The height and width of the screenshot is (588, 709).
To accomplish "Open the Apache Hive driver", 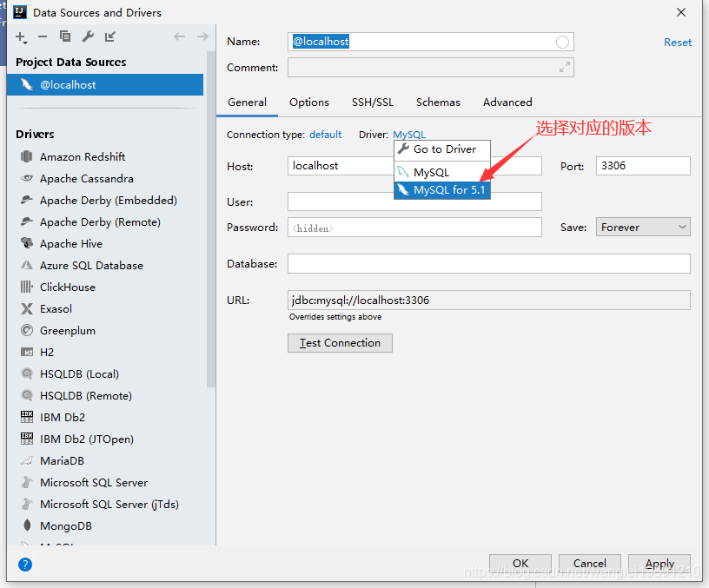I will click(x=71, y=243).
